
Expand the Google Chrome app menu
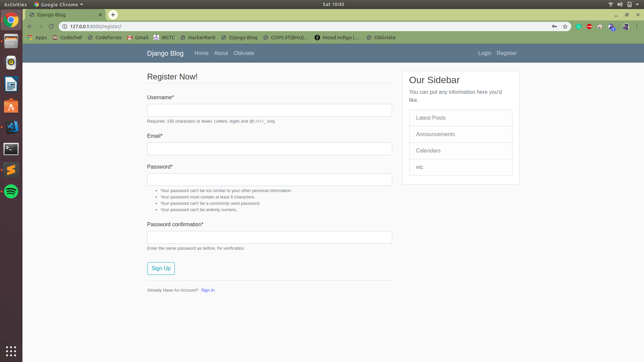[59, 4]
